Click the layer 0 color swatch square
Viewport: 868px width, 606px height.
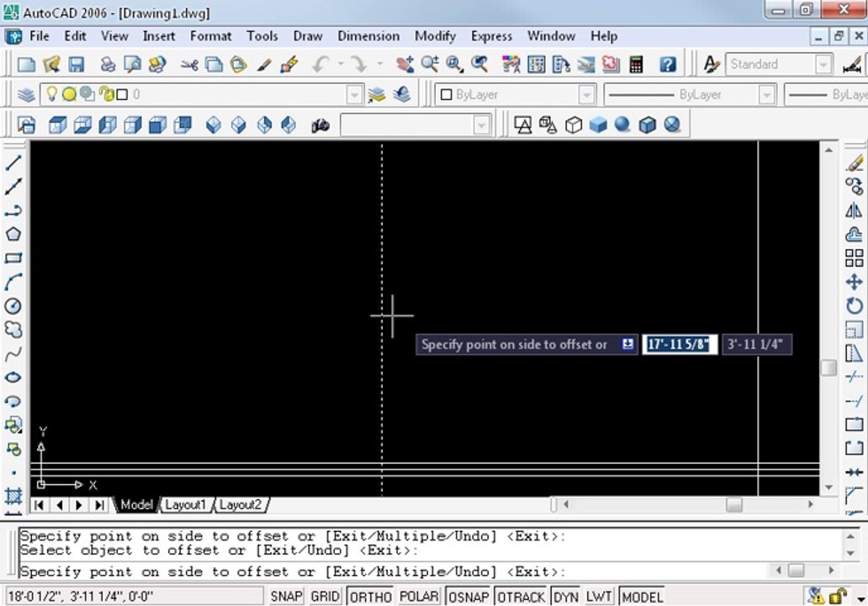(x=122, y=95)
